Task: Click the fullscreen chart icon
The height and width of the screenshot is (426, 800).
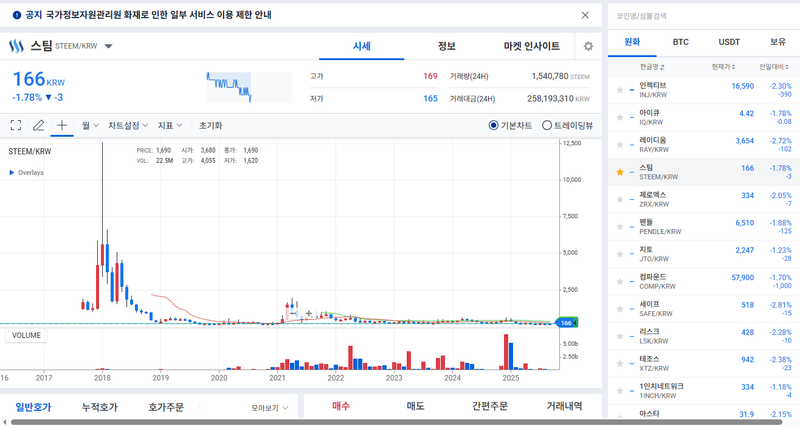Action: [16, 126]
